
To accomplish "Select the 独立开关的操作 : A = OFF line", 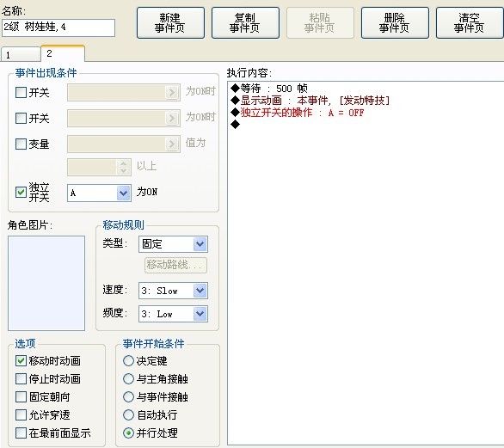I will pyautogui.click(x=298, y=113).
